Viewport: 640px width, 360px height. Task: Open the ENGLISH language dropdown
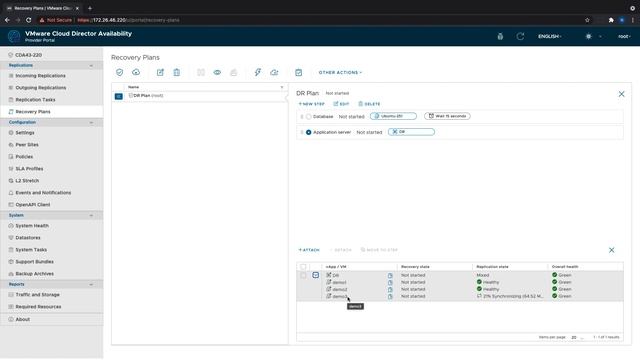[x=549, y=36]
